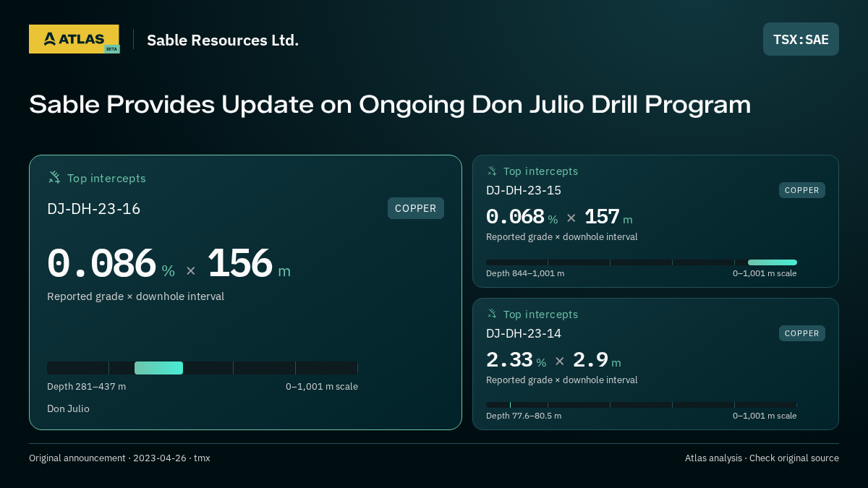The width and height of the screenshot is (868, 488).
Task: Click the Depth 281–437 m label
Action: (x=86, y=387)
